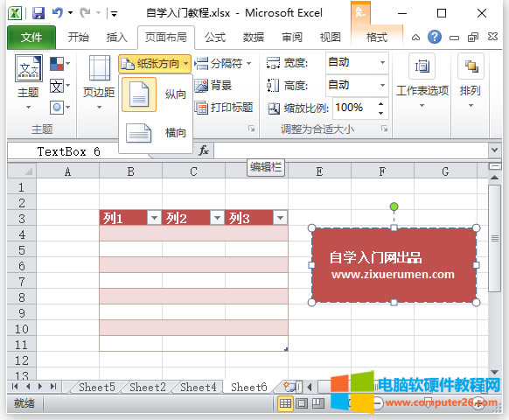Click the Undo arrow icon
509x420 pixels.
58,13
